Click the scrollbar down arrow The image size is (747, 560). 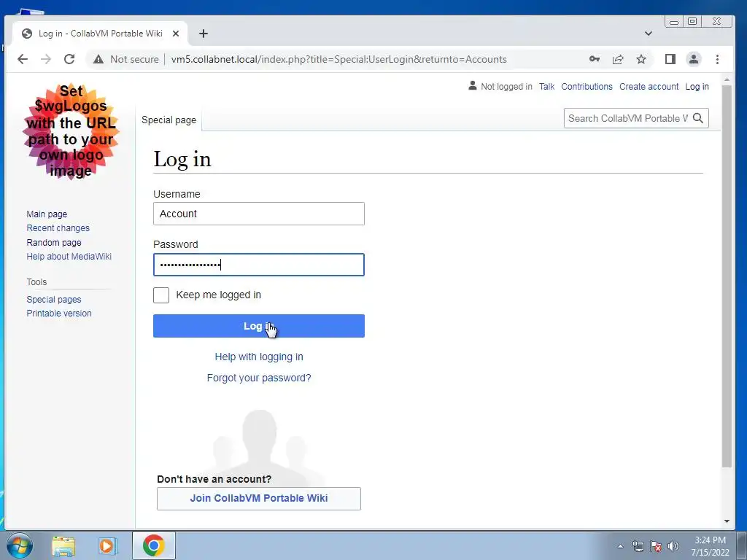click(727, 521)
